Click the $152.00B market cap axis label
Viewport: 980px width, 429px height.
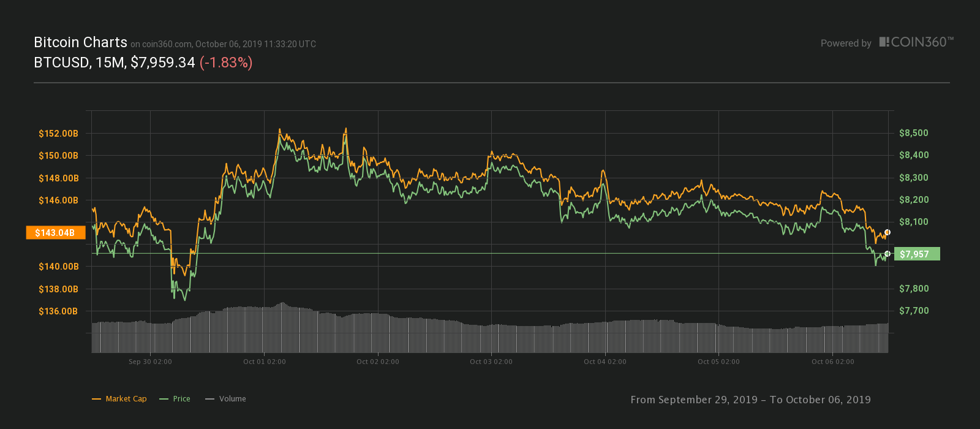click(58, 134)
